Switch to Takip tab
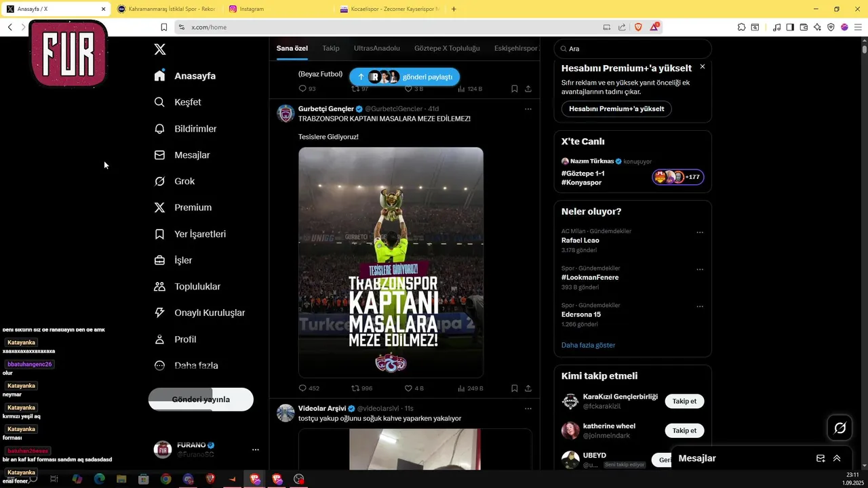Screen dimensions: 868x488 [x=331, y=49]
